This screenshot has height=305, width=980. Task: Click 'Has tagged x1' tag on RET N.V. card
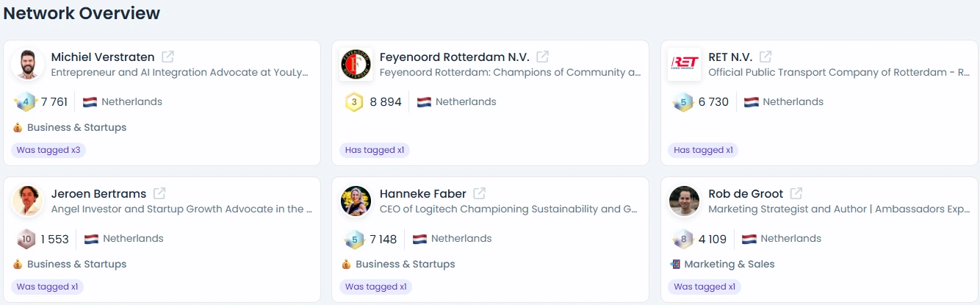tap(703, 150)
